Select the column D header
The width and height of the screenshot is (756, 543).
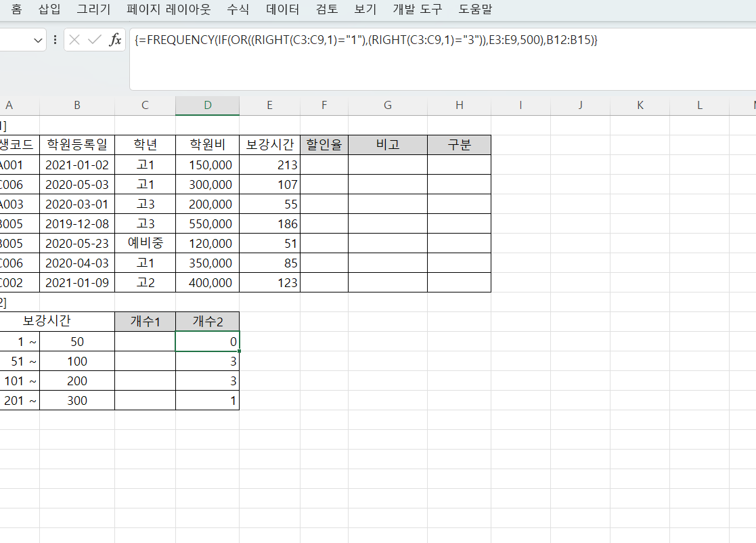[207, 105]
